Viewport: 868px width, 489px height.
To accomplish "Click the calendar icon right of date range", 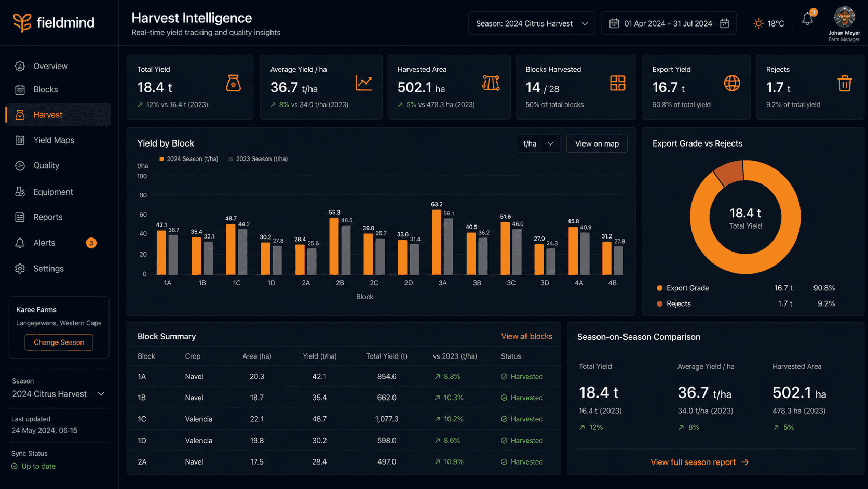I will [724, 23].
